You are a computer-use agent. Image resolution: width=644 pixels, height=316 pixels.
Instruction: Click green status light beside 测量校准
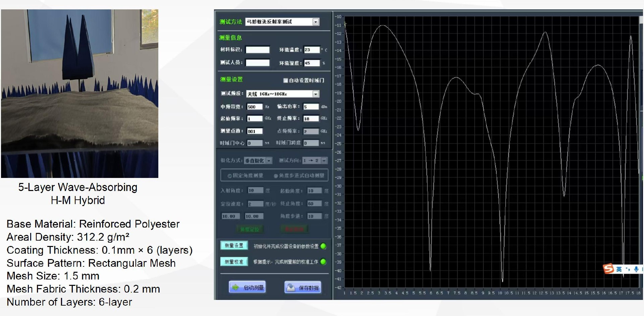[323, 262]
